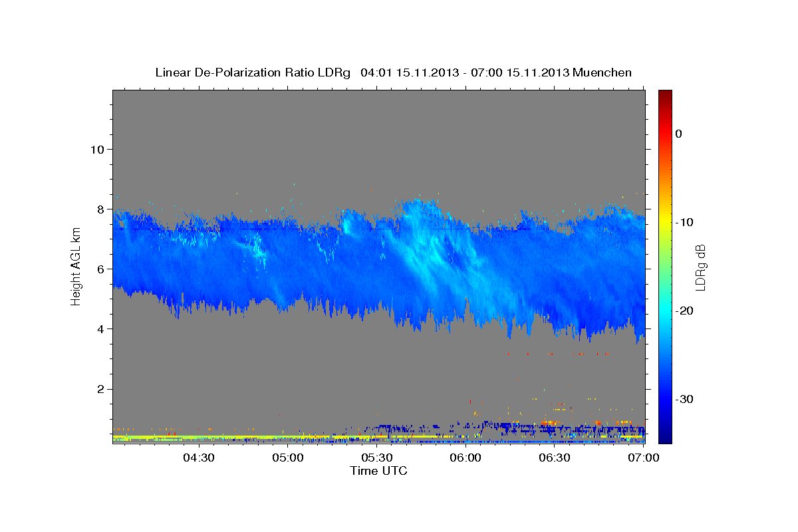Click the height tick label 4
The height and width of the screenshot is (532, 798).
pyautogui.click(x=101, y=329)
